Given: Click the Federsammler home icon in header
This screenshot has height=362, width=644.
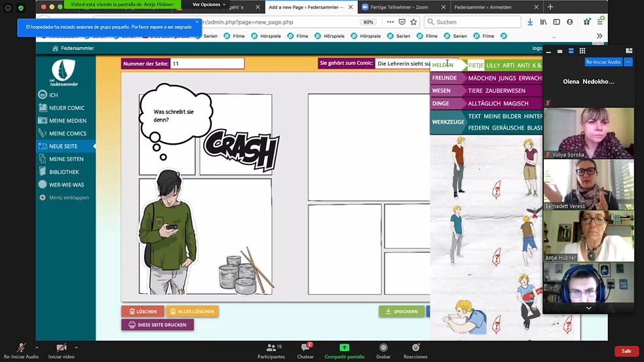Looking at the screenshot, I should coord(55,48).
